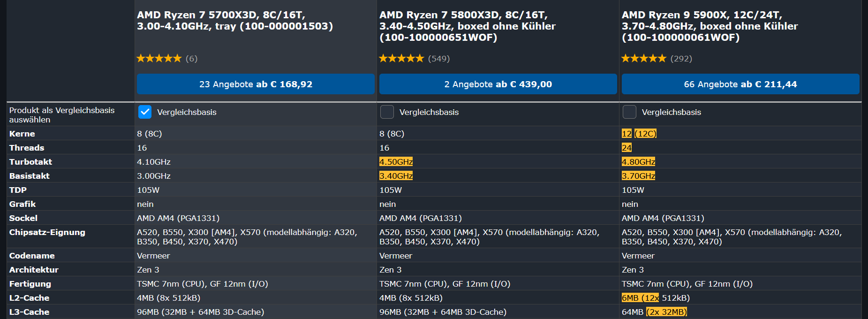Click 6MB (12x 512kB) L2-Cache value
This screenshot has height=319, width=868.
click(656, 298)
